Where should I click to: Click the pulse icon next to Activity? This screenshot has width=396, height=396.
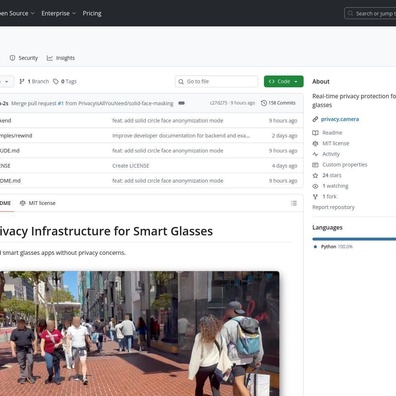click(x=315, y=154)
